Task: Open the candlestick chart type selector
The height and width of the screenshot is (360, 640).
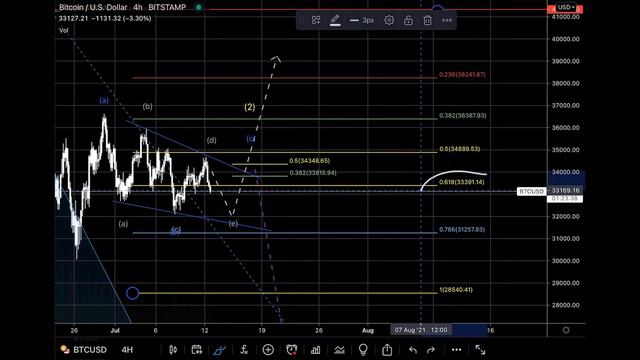Action: [173, 350]
